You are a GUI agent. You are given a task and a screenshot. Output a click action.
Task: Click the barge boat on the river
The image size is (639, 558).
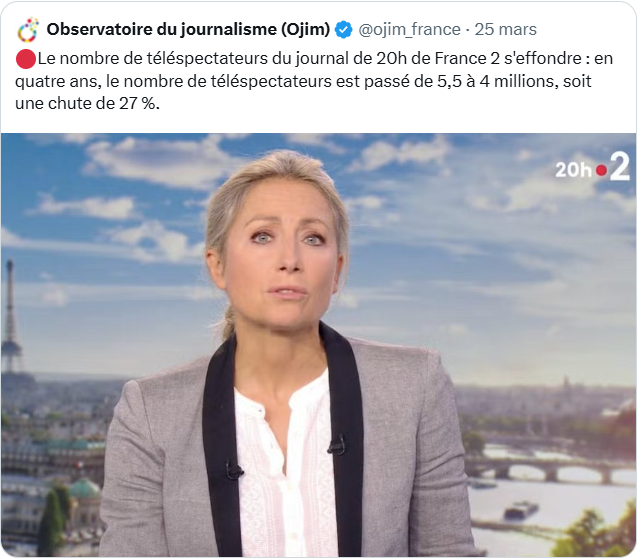521,509
